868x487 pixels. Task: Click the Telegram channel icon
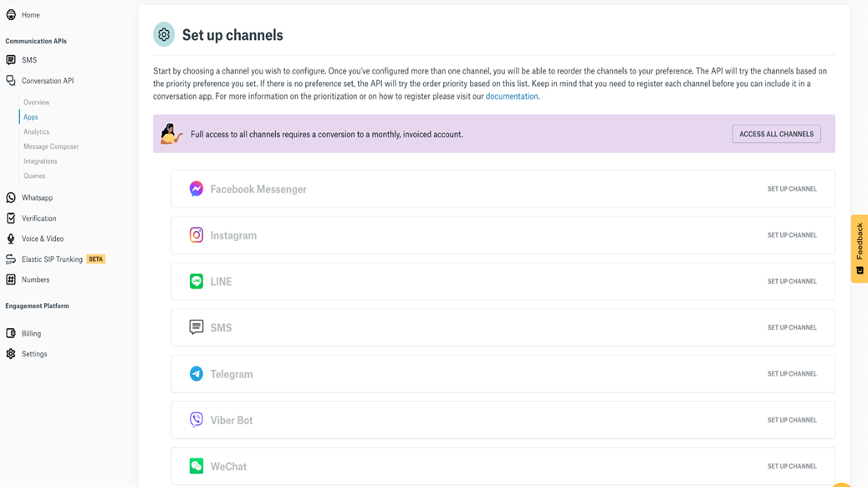point(196,373)
